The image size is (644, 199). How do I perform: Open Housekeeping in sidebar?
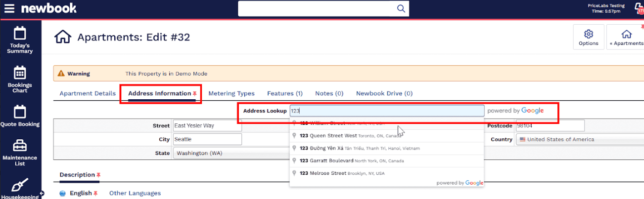click(x=20, y=189)
